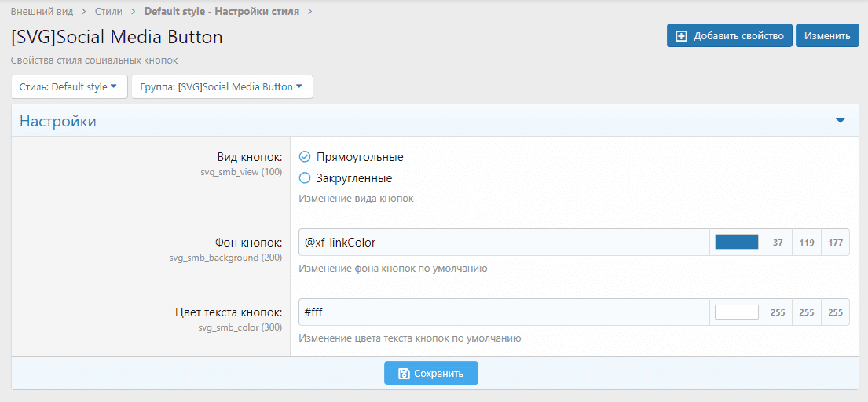Click the plus icon on Добавить свойство

tap(681, 35)
